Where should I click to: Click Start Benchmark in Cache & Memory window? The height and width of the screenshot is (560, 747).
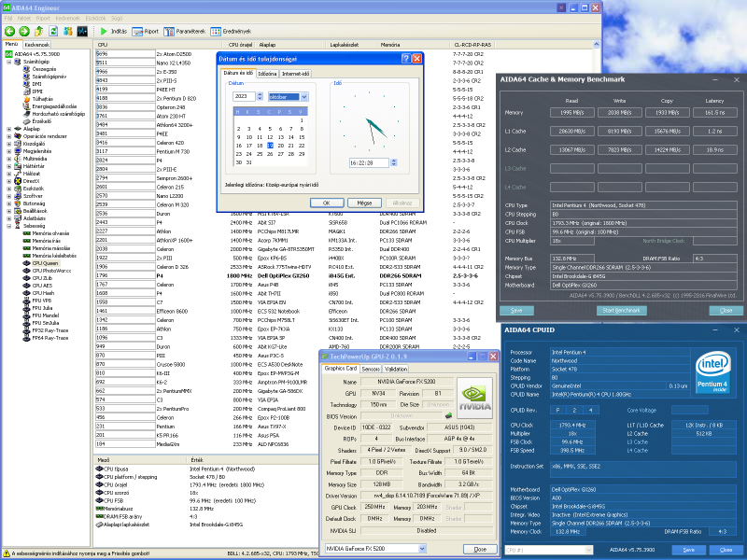coord(622,311)
